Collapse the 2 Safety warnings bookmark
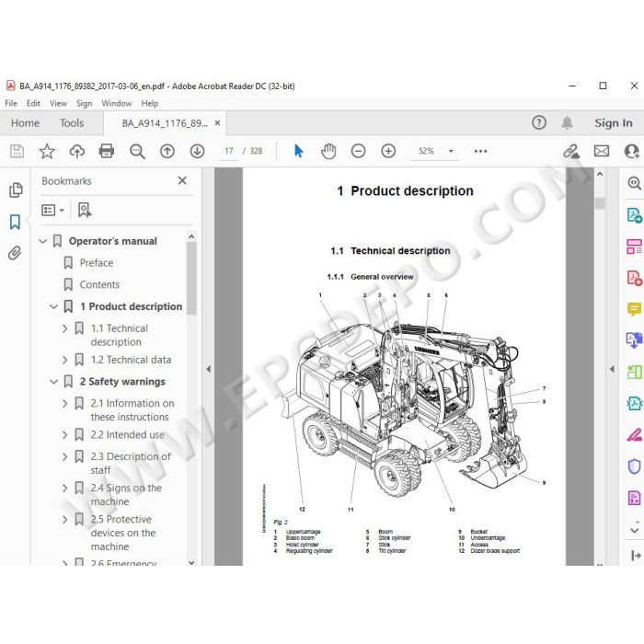644x644 pixels. (x=53, y=382)
